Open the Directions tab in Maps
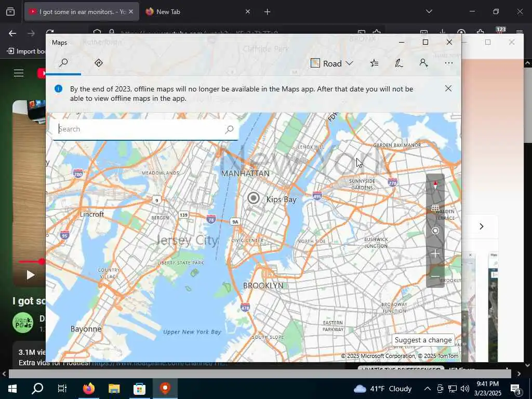 (x=98, y=63)
